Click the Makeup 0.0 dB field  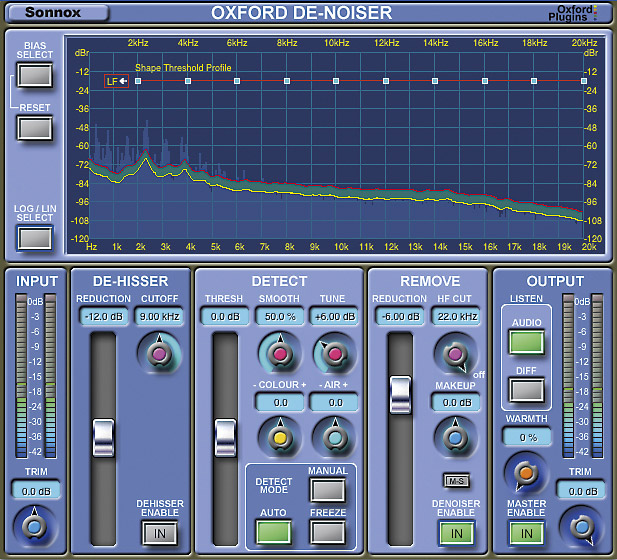pos(456,403)
